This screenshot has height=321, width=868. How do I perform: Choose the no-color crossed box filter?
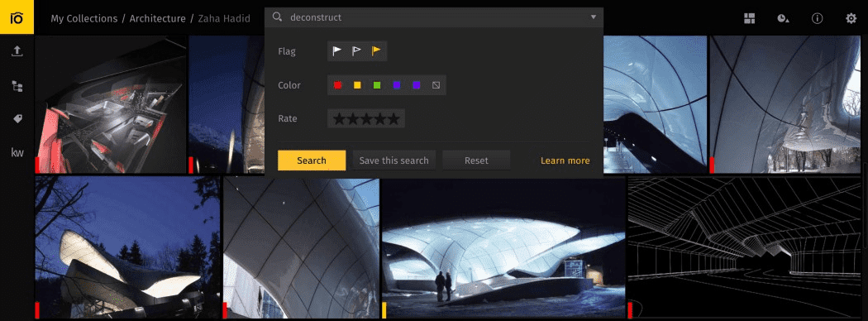pos(436,85)
